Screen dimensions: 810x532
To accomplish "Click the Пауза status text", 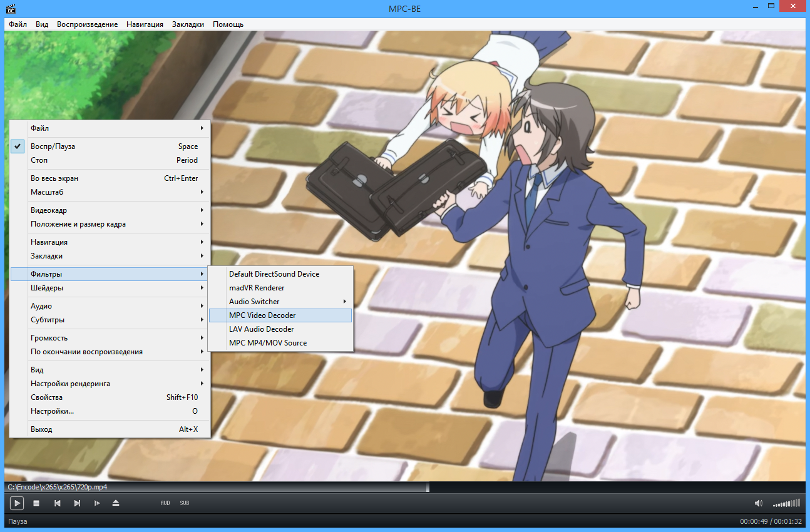I will (18, 521).
